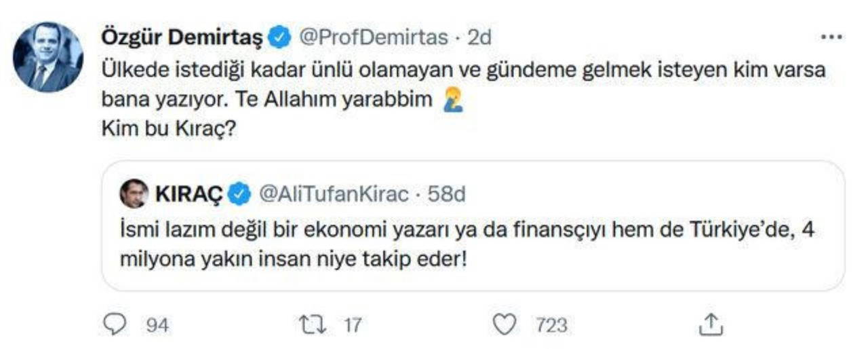The height and width of the screenshot is (349, 868).
Task: Open the KIRAÇ avatar in quoted tweet
Action: pos(134,194)
